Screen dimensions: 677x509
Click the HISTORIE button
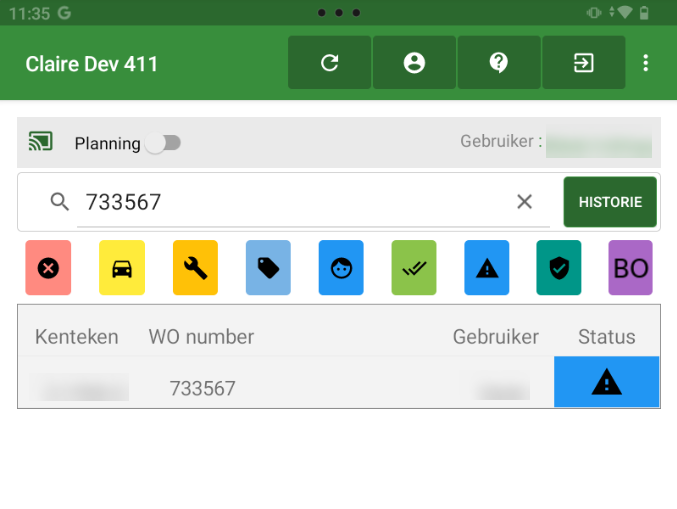click(610, 202)
